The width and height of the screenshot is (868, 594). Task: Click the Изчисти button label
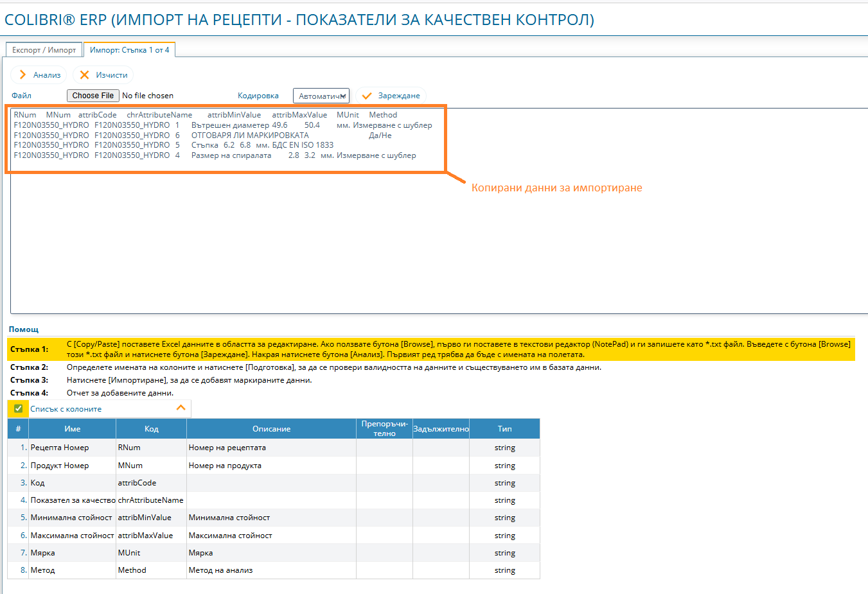(112, 75)
